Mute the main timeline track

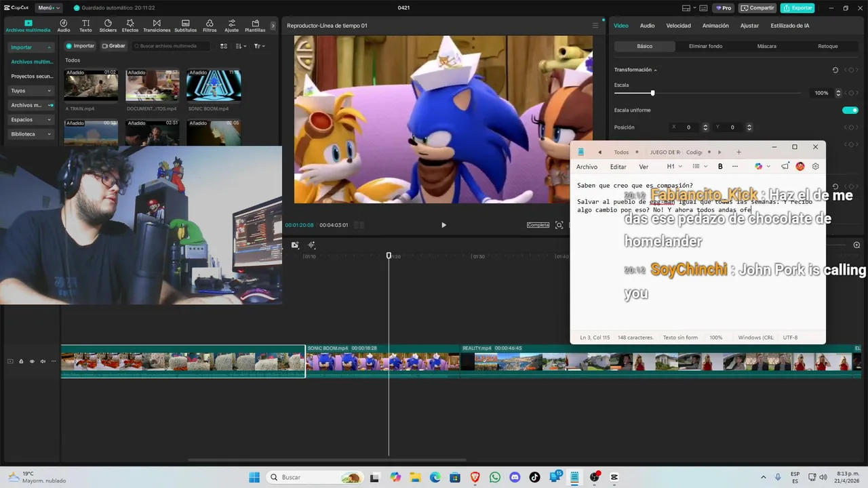[x=43, y=361]
